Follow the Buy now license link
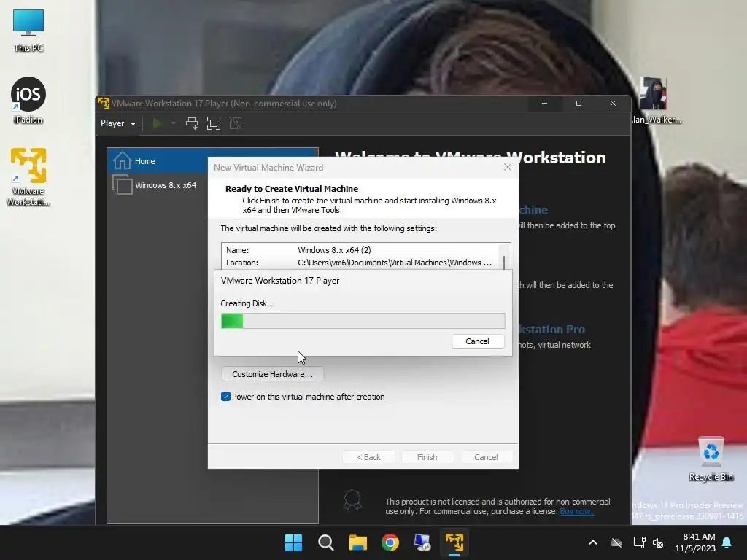The height and width of the screenshot is (560, 747). [x=576, y=511]
